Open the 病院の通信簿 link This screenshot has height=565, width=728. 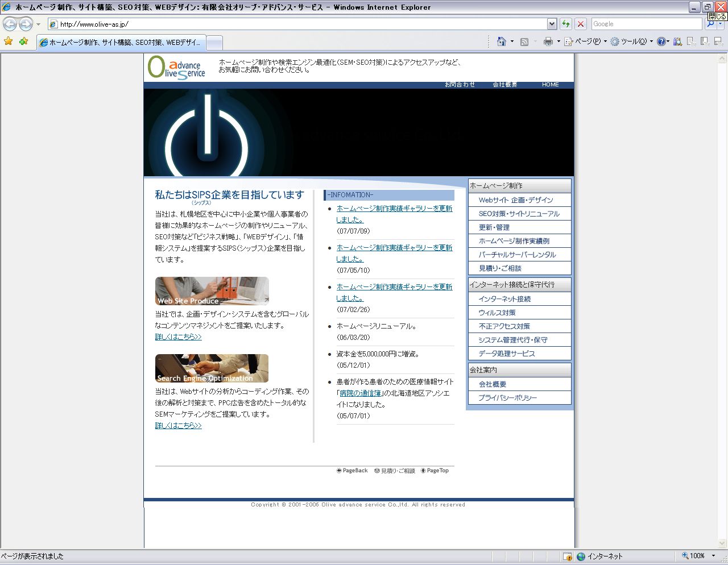[x=361, y=393]
